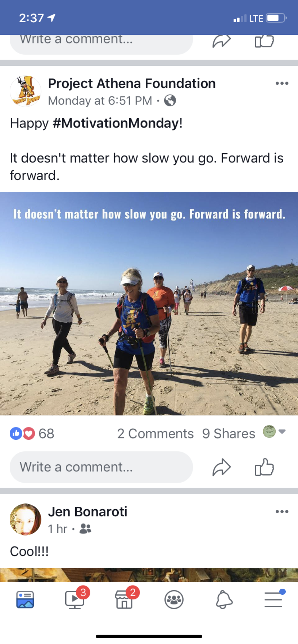Tap Write a comment field under beach photo

pos(101,467)
